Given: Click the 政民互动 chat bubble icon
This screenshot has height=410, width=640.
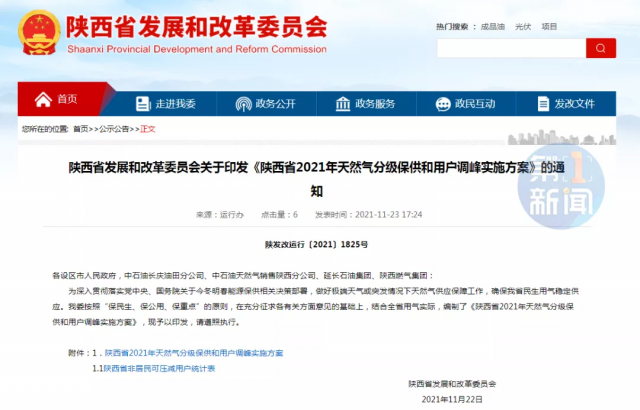Looking at the screenshot, I should pyautogui.click(x=442, y=103).
